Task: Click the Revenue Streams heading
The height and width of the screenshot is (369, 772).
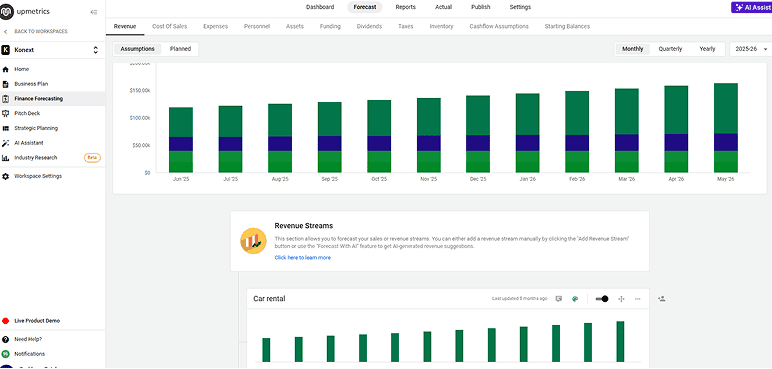Action: click(x=304, y=226)
